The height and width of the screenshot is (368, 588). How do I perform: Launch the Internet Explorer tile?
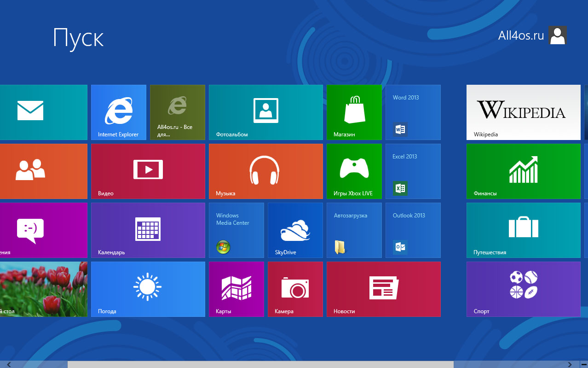coord(119,112)
